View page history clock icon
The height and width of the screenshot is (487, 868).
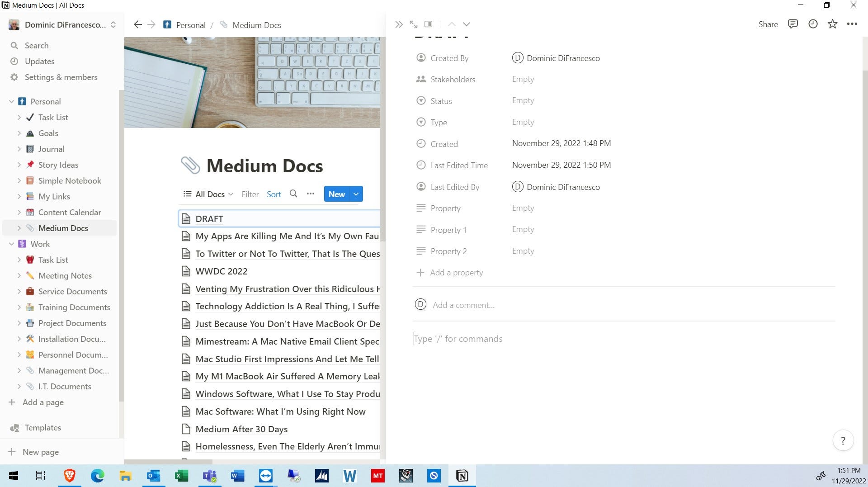point(813,24)
